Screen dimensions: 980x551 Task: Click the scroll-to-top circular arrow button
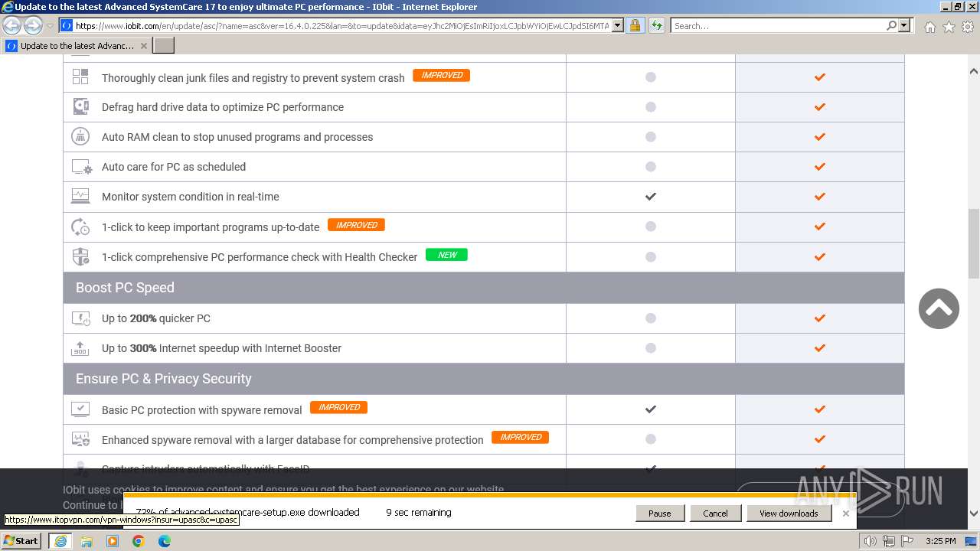pos(939,308)
